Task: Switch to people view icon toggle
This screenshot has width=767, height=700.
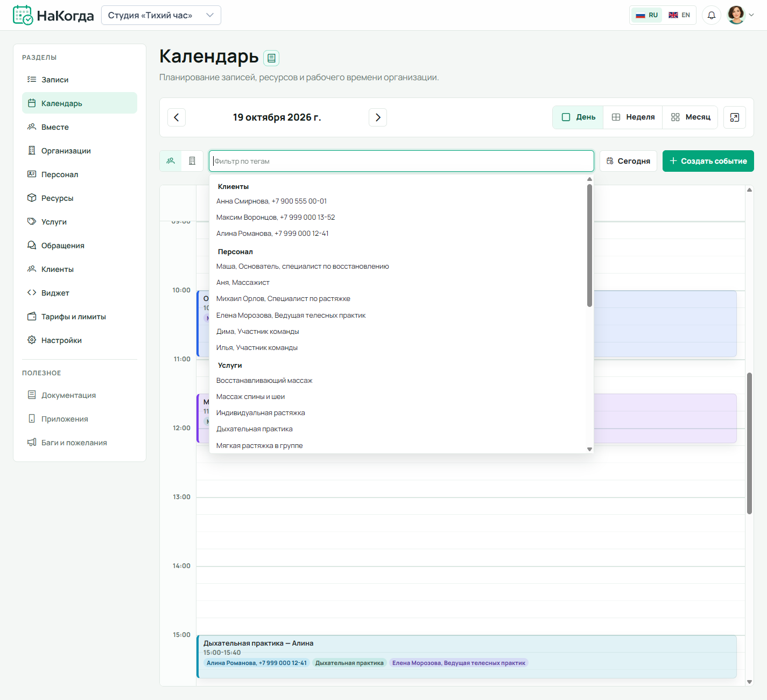Action: coord(171,161)
